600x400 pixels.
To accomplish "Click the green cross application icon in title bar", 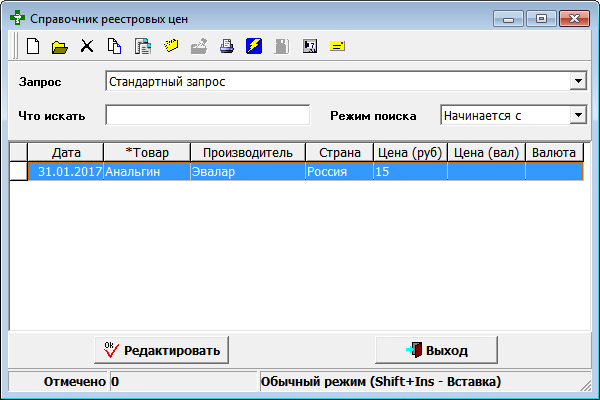I will pos(17,18).
